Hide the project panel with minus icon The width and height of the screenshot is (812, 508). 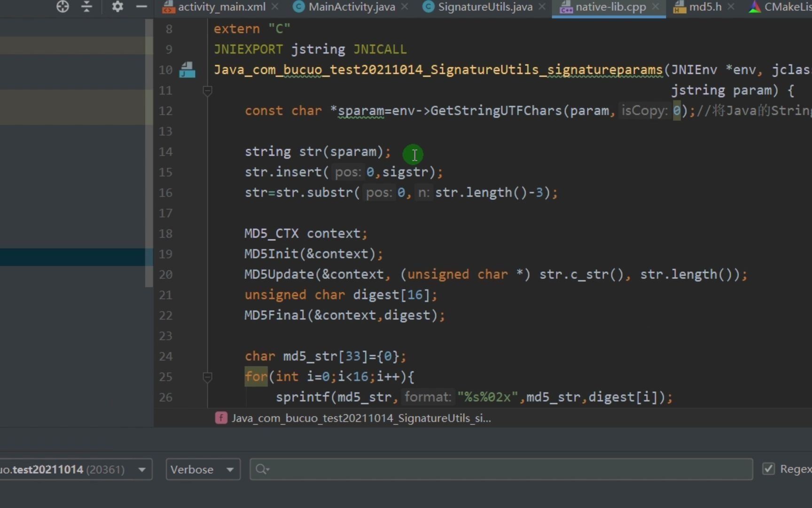(x=141, y=7)
